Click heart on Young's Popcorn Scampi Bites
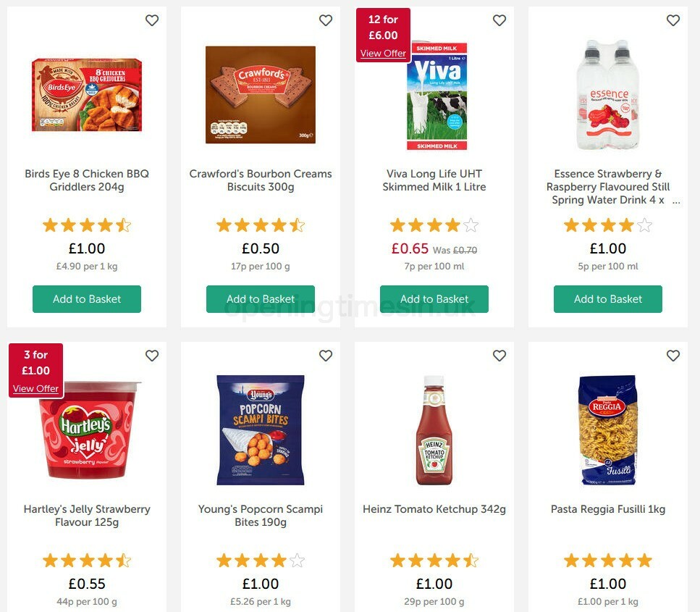The width and height of the screenshot is (700, 612). tap(326, 356)
